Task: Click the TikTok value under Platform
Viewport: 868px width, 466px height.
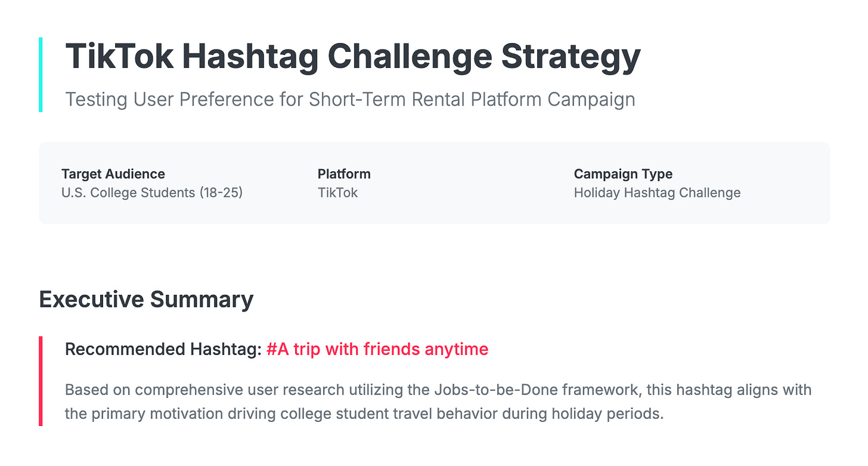Action: 337,193
